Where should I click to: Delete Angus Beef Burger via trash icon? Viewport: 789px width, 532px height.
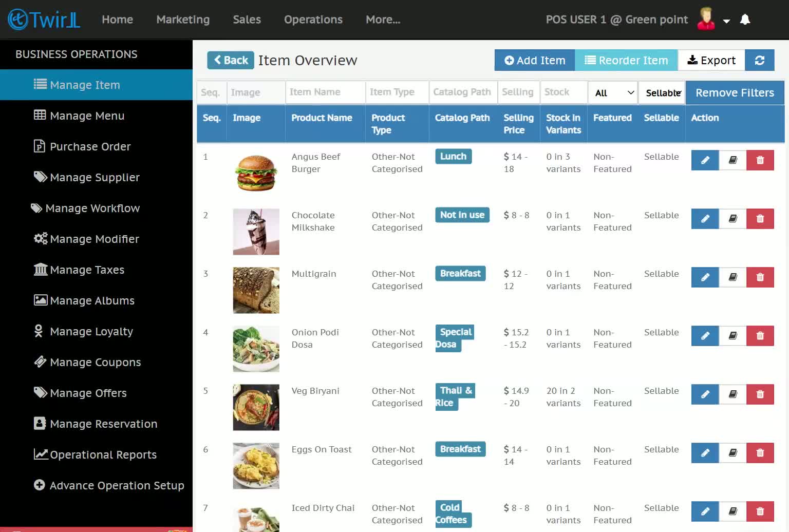tap(760, 160)
